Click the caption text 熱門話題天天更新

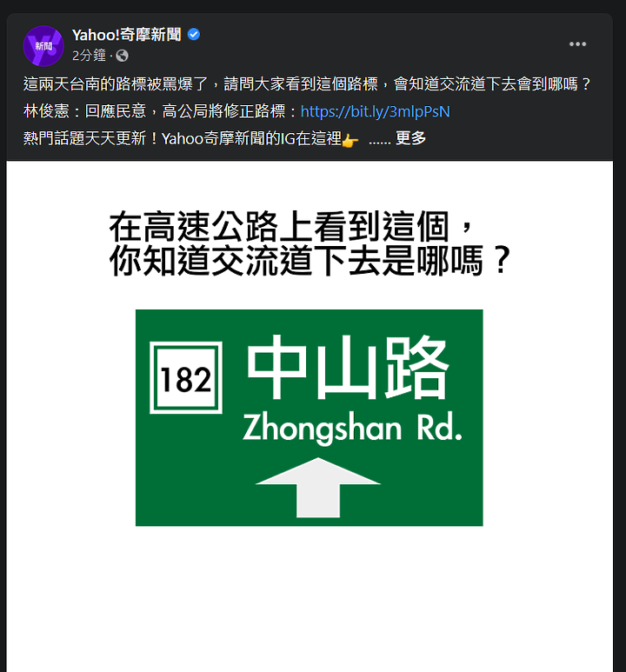click(x=85, y=138)
